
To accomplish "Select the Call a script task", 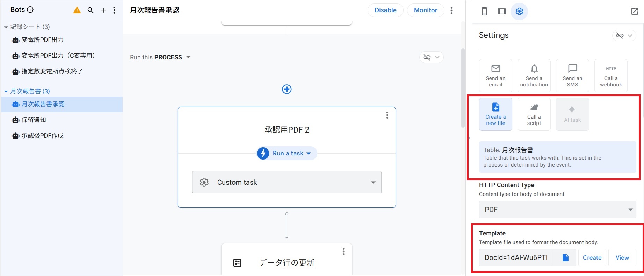I will (x=534, y=114).
